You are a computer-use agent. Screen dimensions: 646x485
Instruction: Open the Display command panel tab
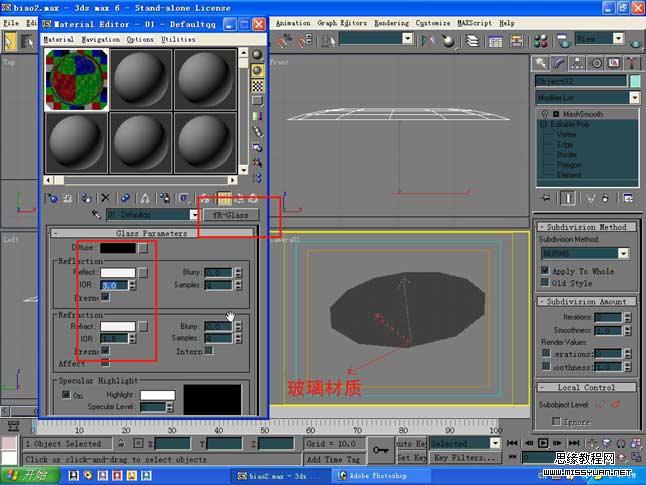click(x=614, y=63)
